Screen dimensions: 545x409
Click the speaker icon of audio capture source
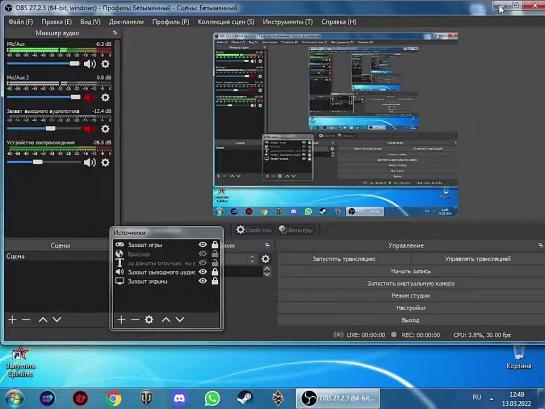point(120,272)
